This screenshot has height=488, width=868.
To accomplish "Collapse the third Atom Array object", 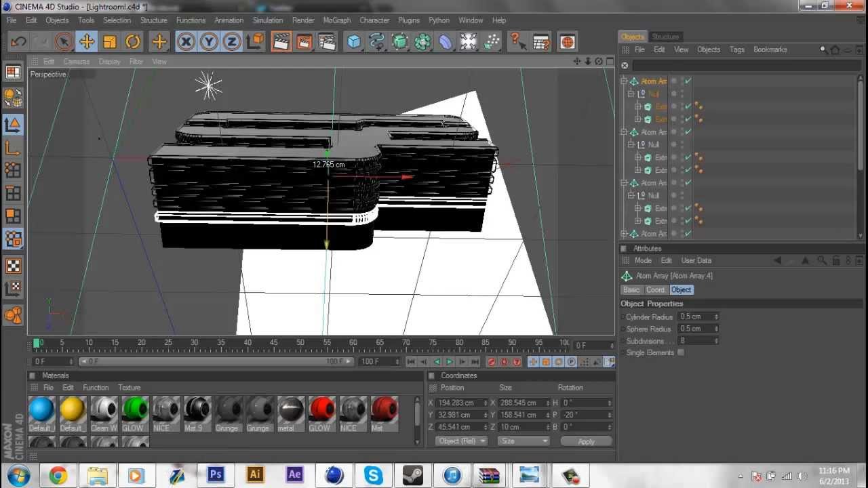I will pos(624,182).
